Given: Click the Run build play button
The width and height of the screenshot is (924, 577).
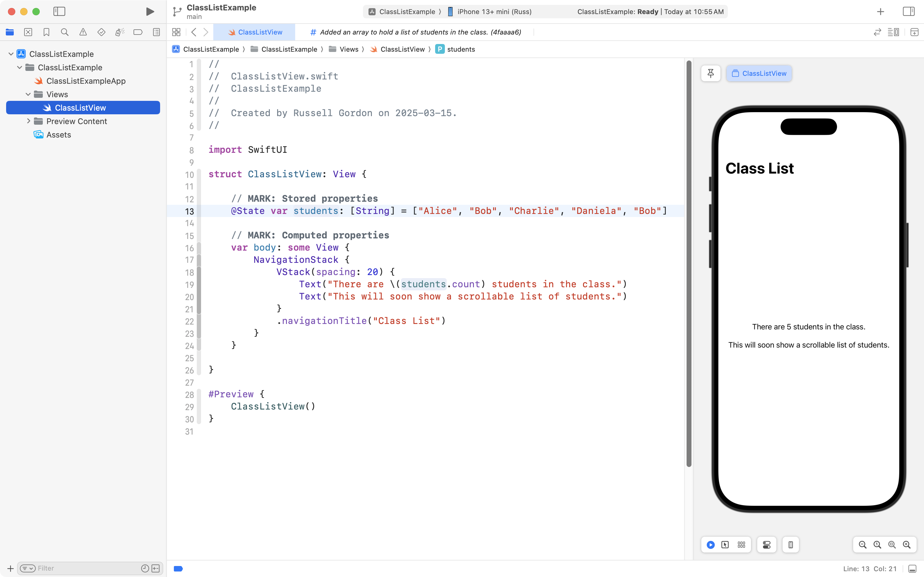Looking at the screenshot, I should pos(150,11).
